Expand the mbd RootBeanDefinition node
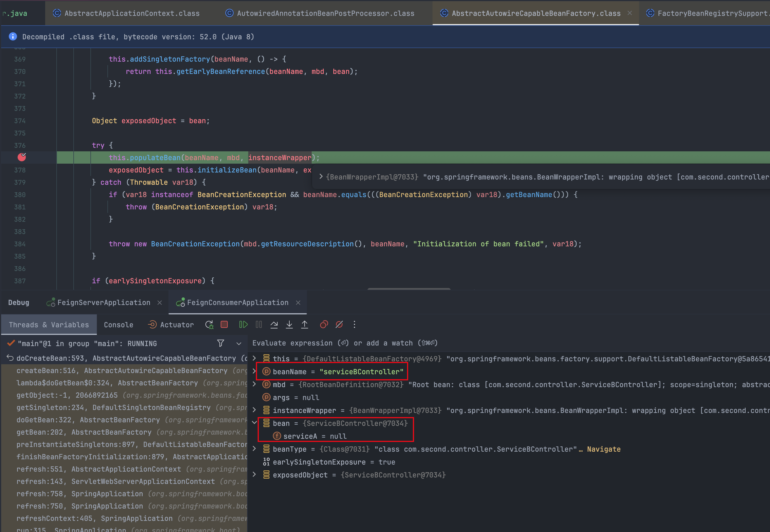The width and height of the screenshot is (770, 532). [254, 384]
